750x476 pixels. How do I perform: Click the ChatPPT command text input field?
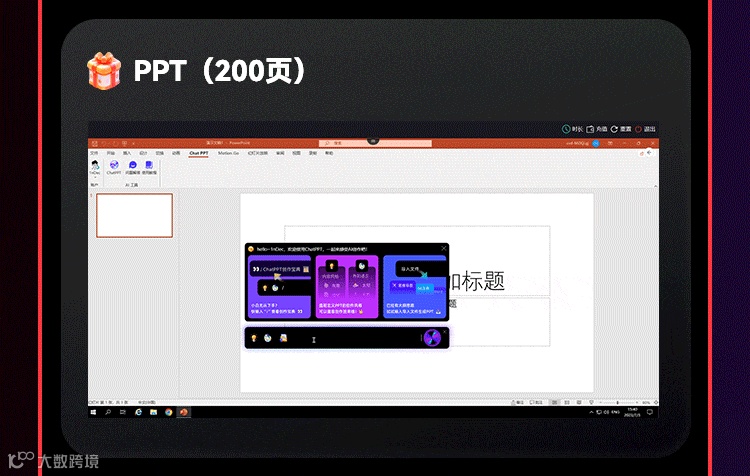[x=356, y=339]
